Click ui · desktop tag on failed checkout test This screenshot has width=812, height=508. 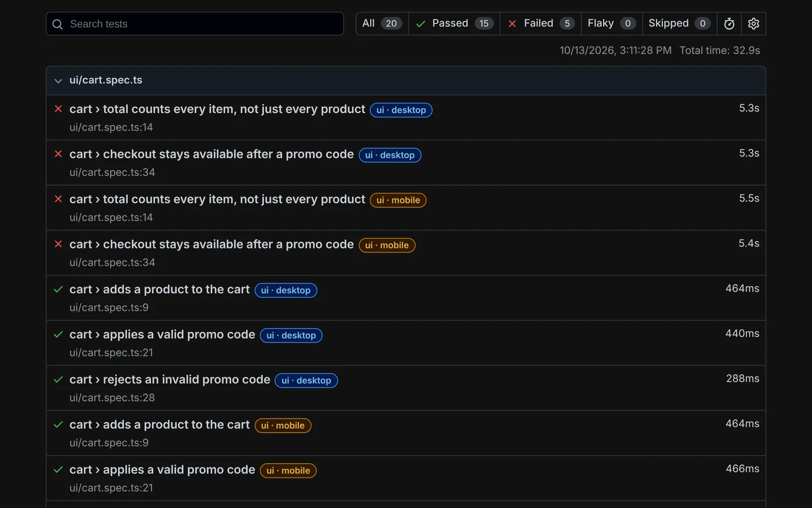(390, 155)
